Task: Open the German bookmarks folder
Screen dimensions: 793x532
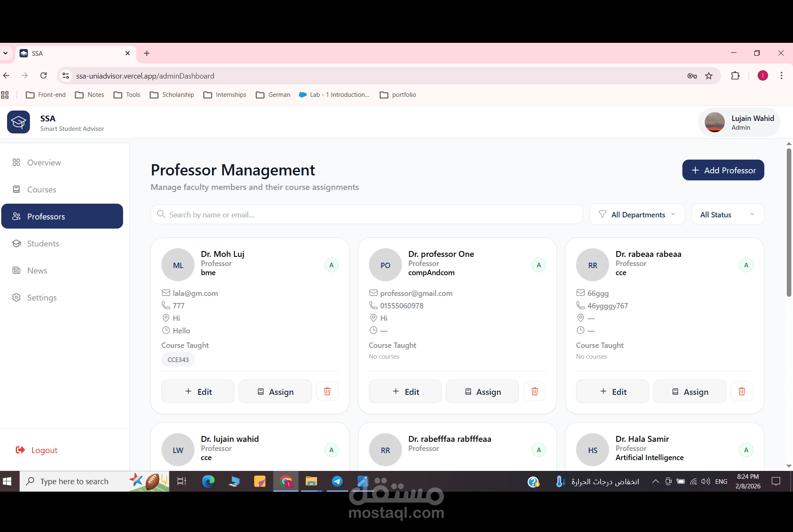Action: pos(273,95)
